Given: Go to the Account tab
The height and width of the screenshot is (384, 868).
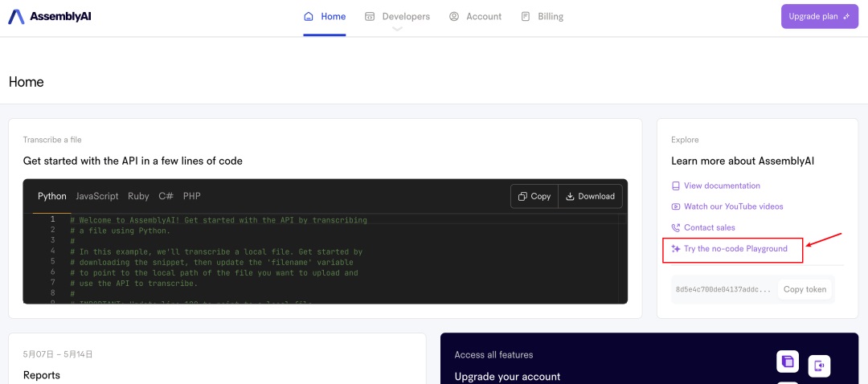Looking at the screenshot, I should (x=475, y=17).
